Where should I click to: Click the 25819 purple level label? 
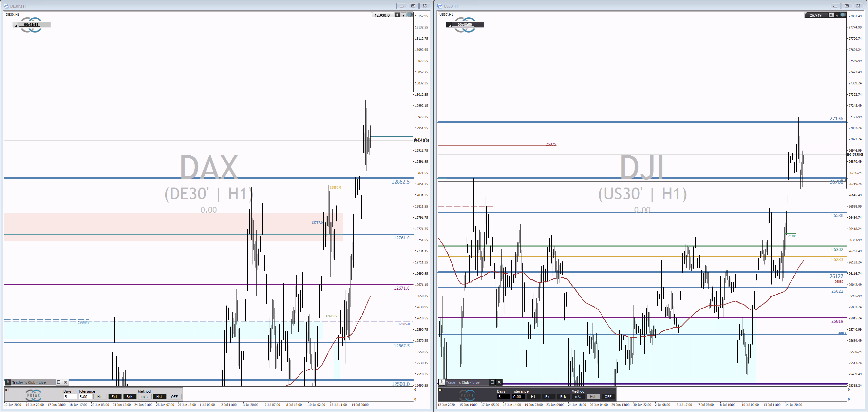pos(837,321)
